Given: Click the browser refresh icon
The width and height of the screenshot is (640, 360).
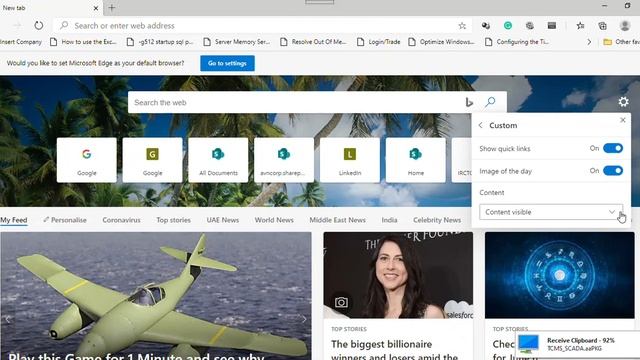Looking at the screenshot, I should tap(38, 25).
